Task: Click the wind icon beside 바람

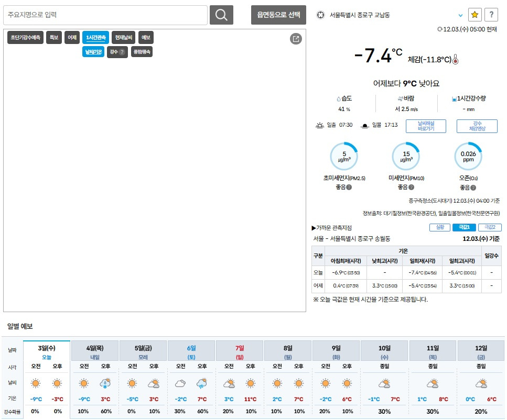Action: (401, 98)
